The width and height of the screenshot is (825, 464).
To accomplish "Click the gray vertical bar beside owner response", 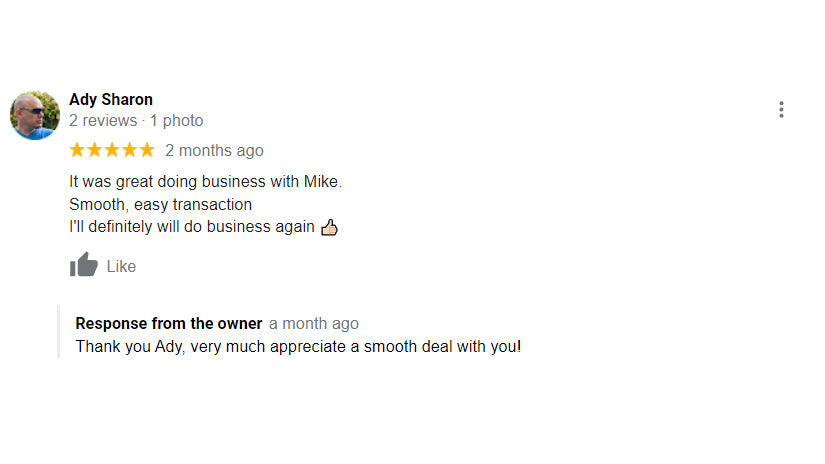I will [59, 332].
